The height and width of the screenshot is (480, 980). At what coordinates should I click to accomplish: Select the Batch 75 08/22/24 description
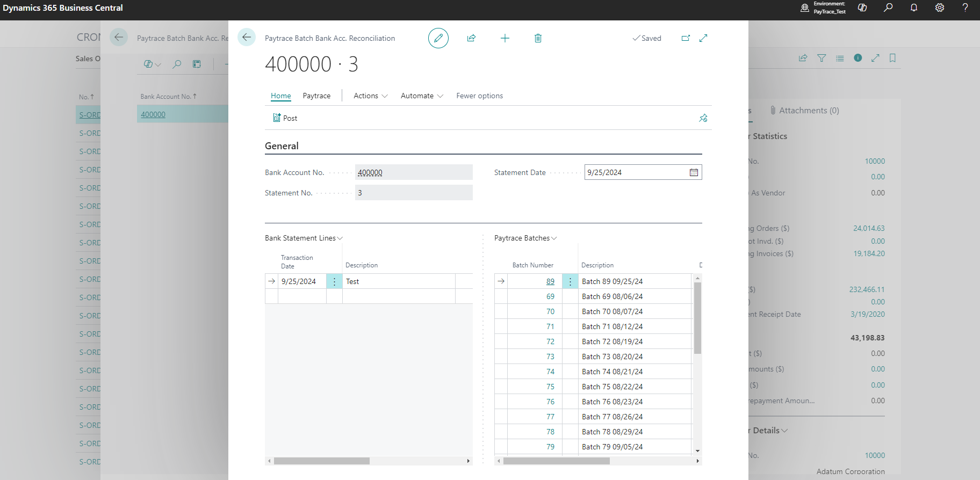click(x=612, y=387)
